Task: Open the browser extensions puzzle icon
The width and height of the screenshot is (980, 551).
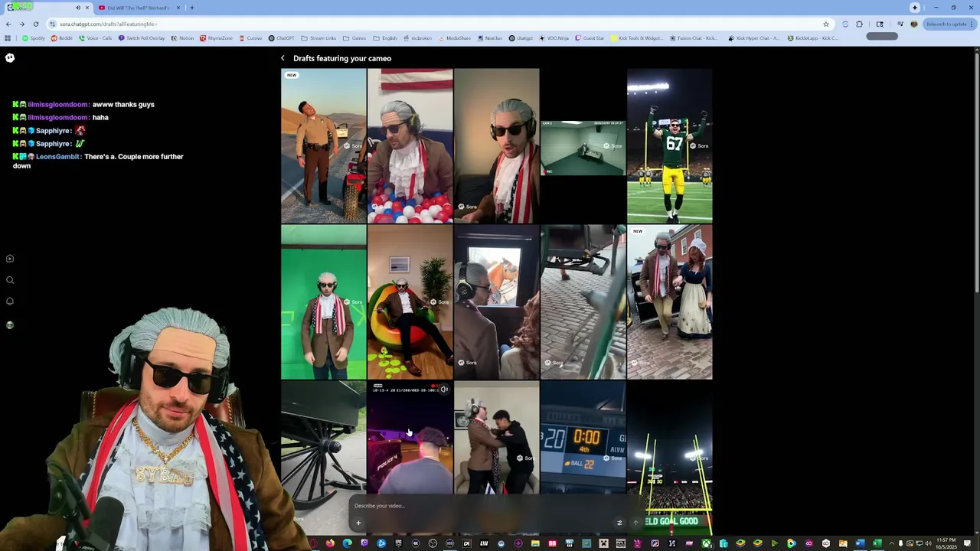Action: click(859, 24)
